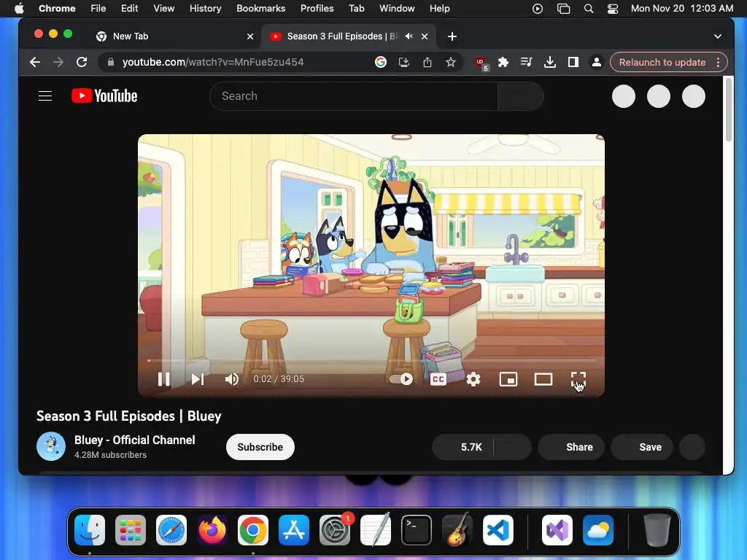Screen dimensions: 747x560
Task: Reload the YouTube page
Action: coord(82,63)
